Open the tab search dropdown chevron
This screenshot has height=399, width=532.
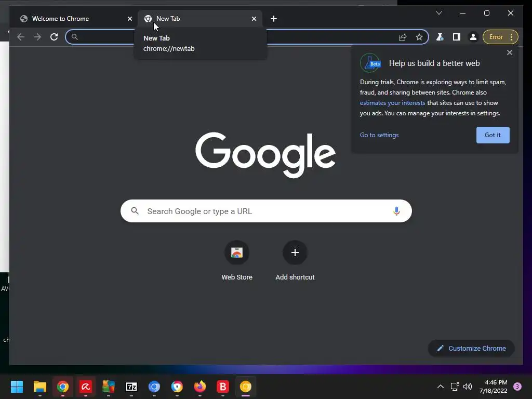coord(438,13)
